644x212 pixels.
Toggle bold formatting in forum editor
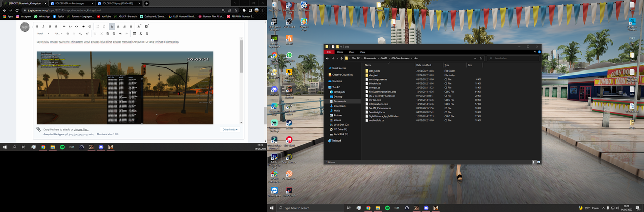37,27
